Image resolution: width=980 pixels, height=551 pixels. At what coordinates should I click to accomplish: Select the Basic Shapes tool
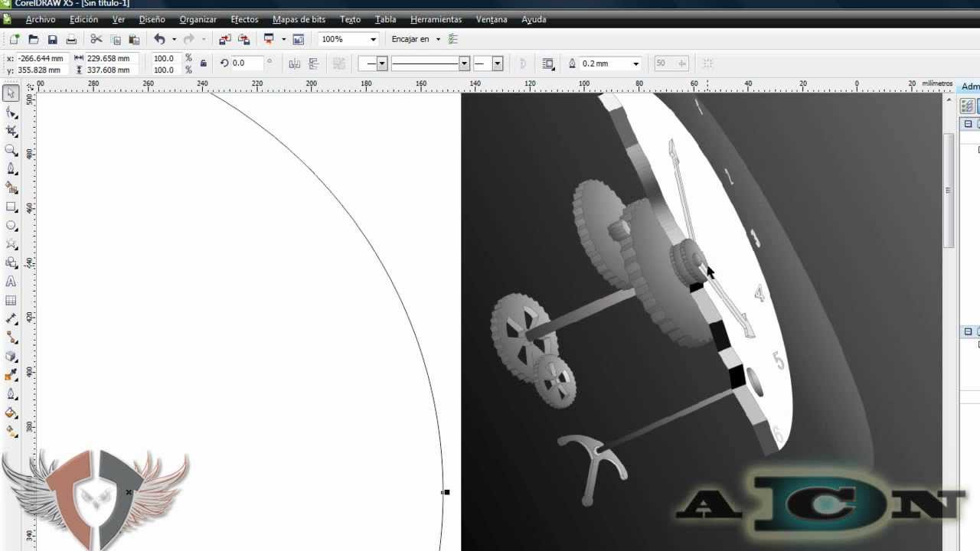point(11,262)
